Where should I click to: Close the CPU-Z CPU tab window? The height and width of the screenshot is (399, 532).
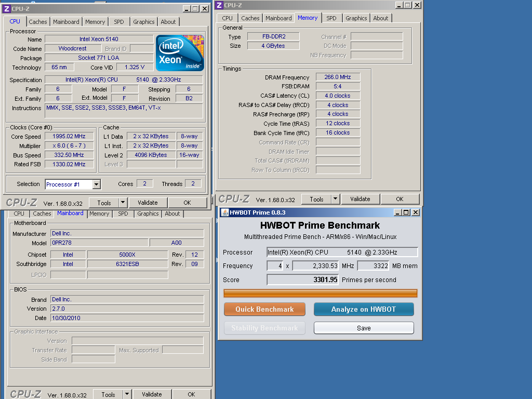tap(204, 9)
